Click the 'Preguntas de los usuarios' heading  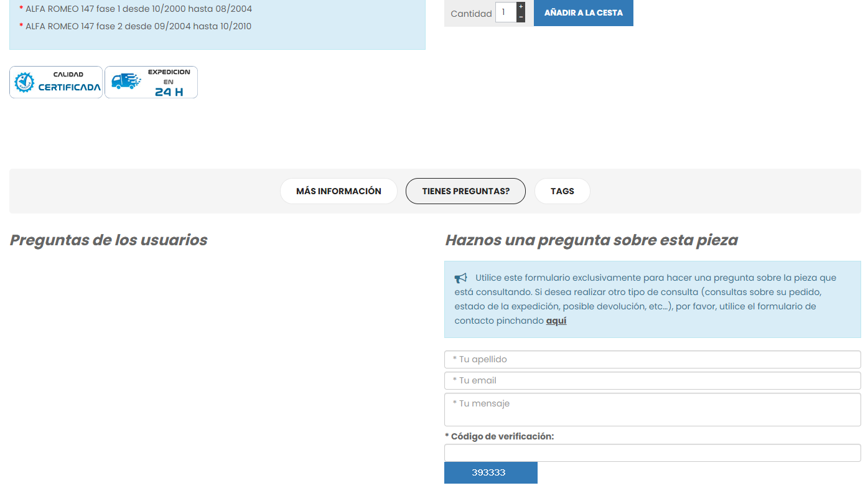click(109, 240)
